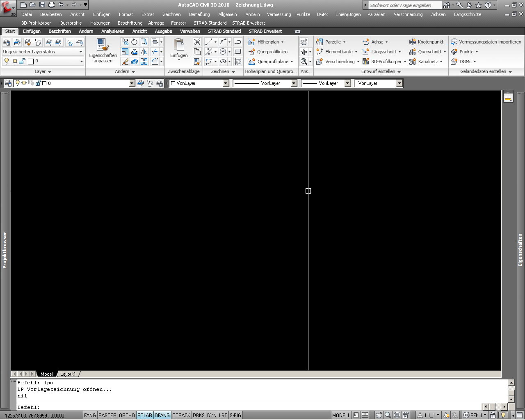Screen dimensions: 525x420
Task: Click the Copy icon in Zwischenablage
Action: point(197,52)
